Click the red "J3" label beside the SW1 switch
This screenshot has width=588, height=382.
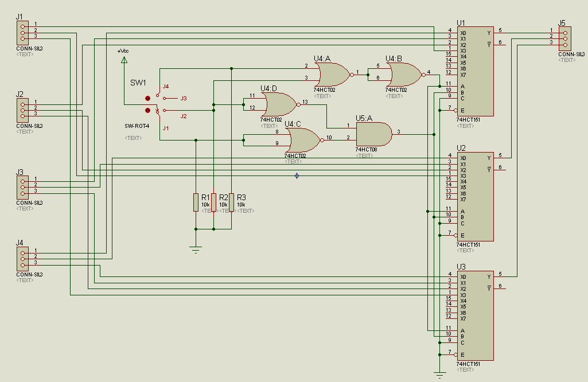184,98
